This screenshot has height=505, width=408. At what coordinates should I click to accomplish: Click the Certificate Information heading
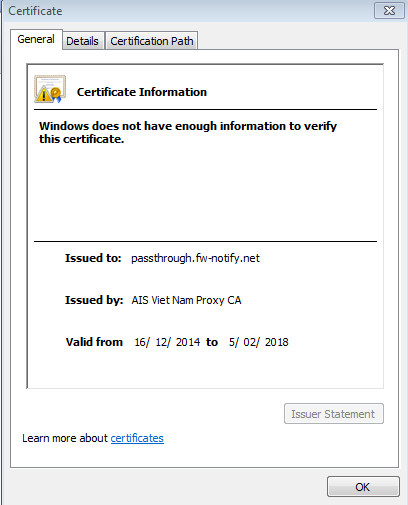click(x=142, y=92)
